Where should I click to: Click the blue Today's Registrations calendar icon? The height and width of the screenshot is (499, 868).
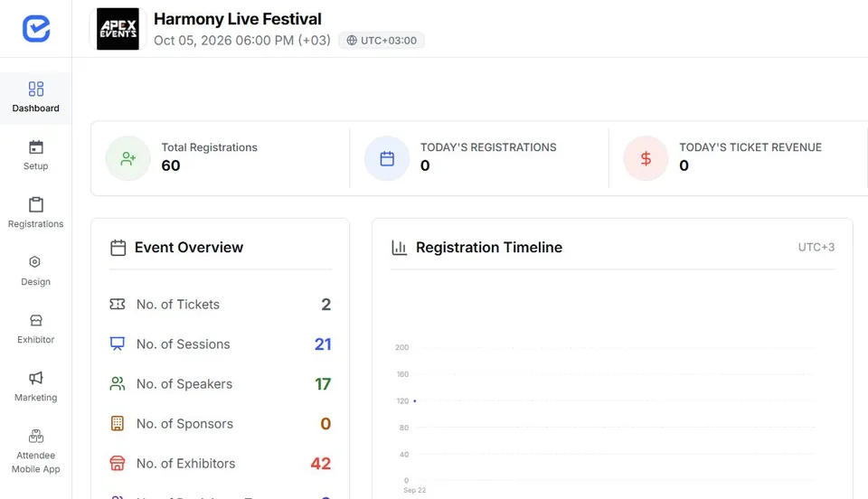387,159
